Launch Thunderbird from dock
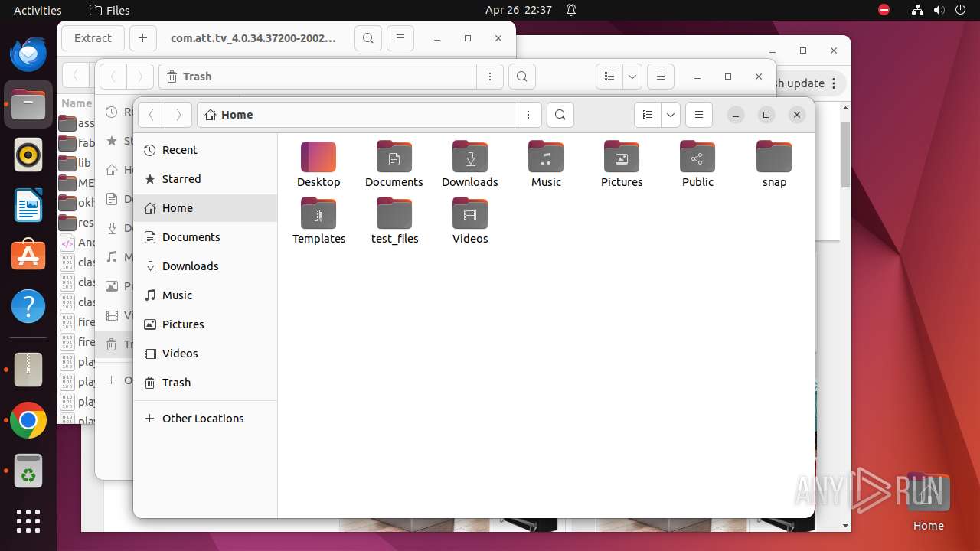This screenshot has width=980, height=551. click(x=28, y=54)
